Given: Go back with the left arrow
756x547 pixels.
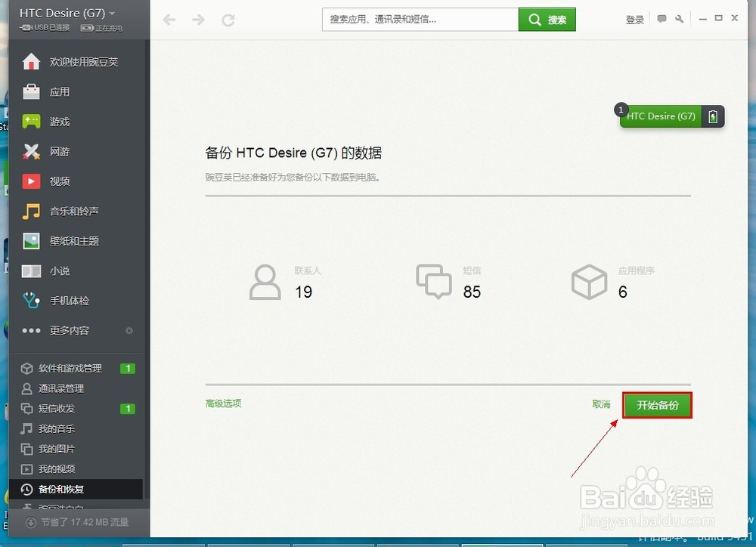Looking at the screenshot, I should coord(169,20).
